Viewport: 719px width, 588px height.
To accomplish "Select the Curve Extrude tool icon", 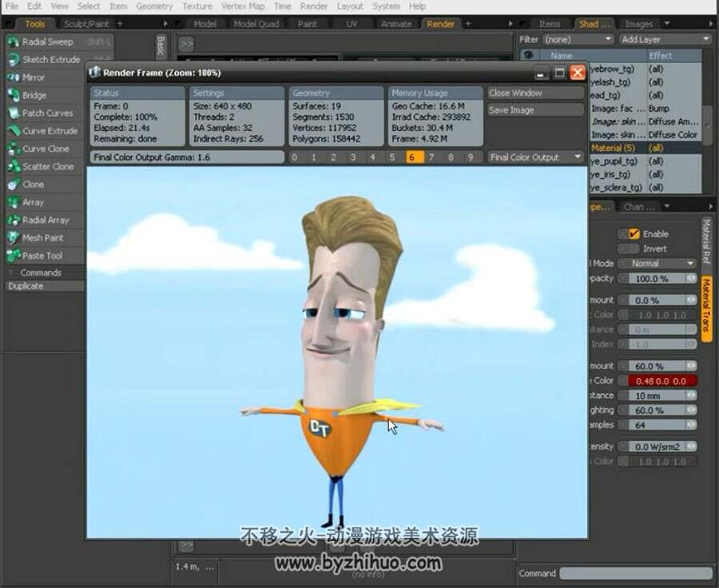I will pos(14,131).
